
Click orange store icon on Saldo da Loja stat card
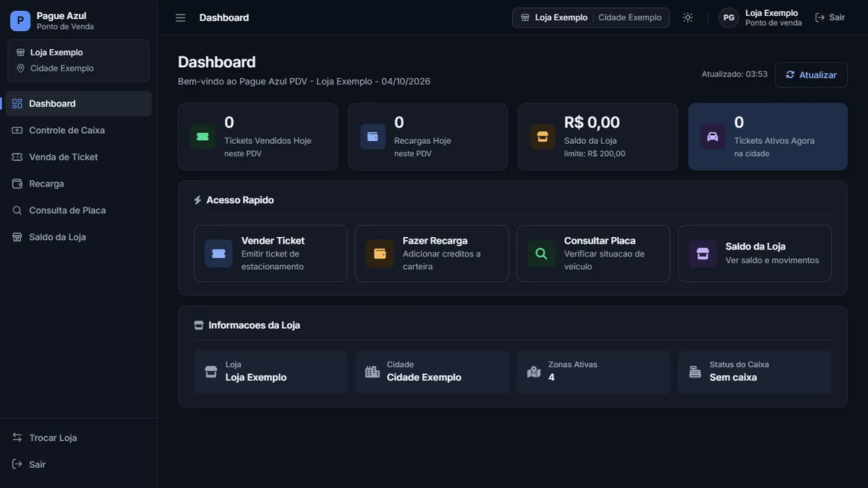point(542,137)
